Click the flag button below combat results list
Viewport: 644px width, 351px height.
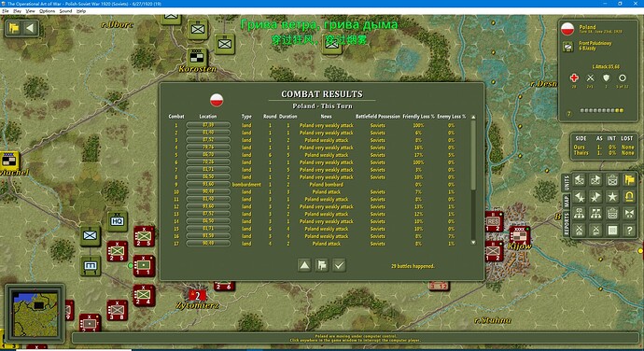pos(322,265)
